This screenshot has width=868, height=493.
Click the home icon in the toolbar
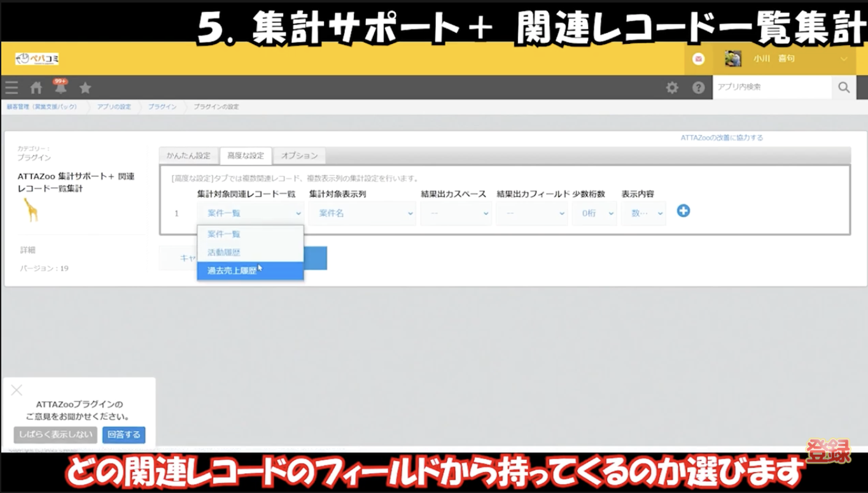coord(35,87)
